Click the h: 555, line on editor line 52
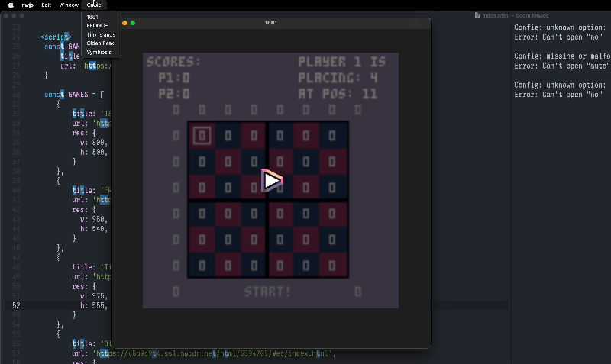The image size is (611, 364). pos(93,305)
